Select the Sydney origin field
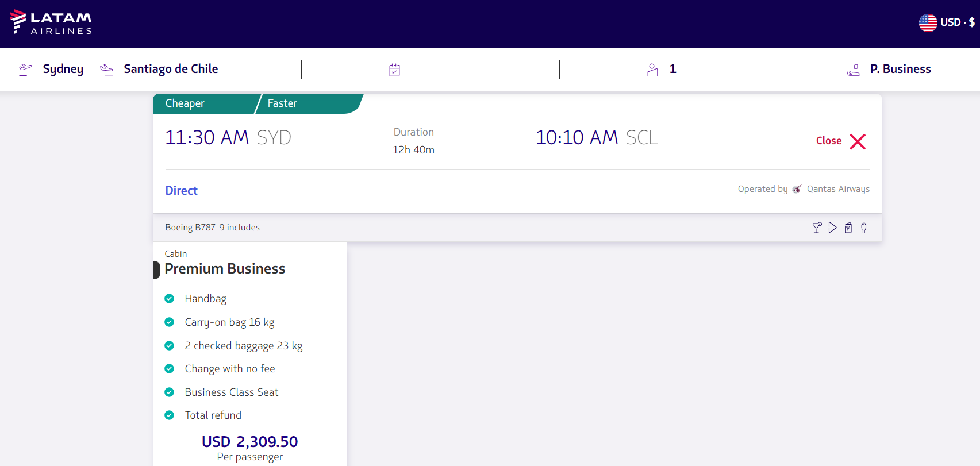The width and height of the screenshot is (980, 466). point(63,69)
